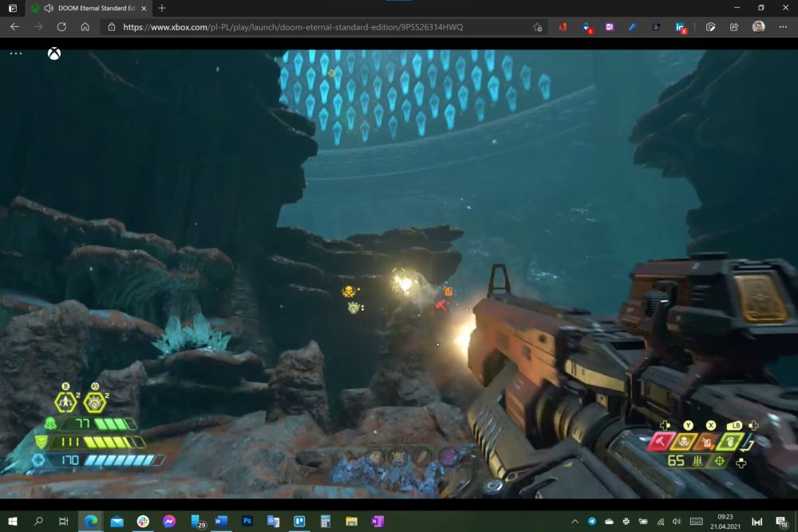Viewport: 798px width, 532px height.
Task: Open Google Translate taskbar app
Action: click(x=273, y=522)
